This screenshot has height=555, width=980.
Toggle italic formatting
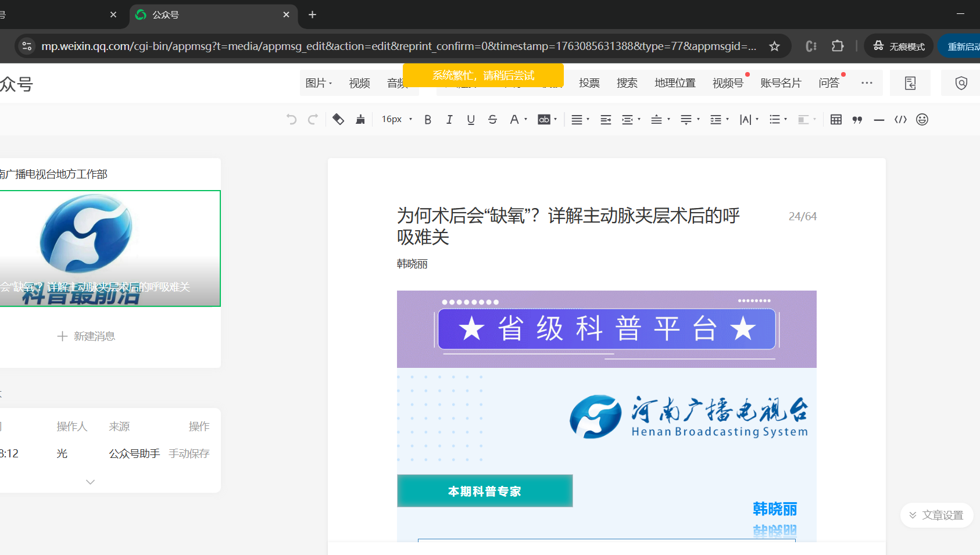coord(449,120)
